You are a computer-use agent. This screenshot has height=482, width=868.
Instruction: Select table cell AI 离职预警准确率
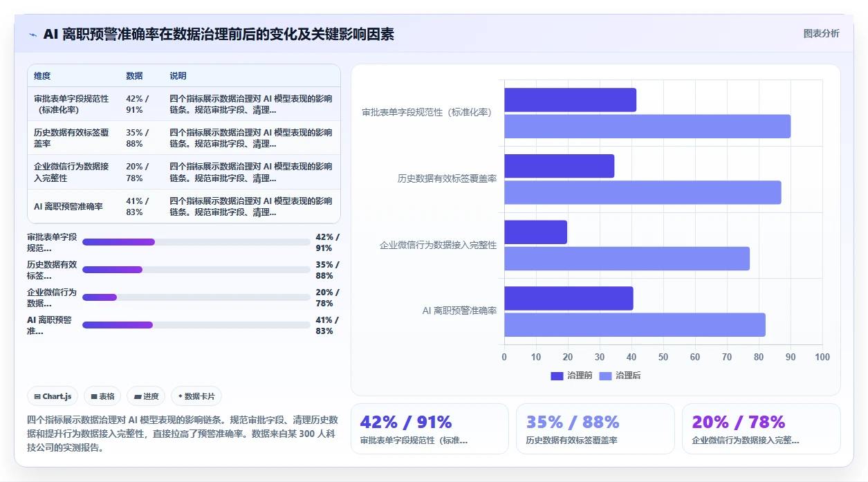73,206
